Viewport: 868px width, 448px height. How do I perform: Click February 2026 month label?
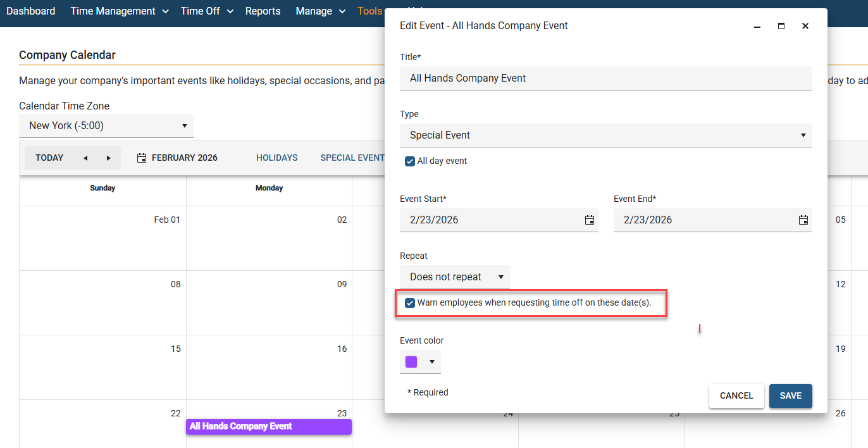(185, 158)
